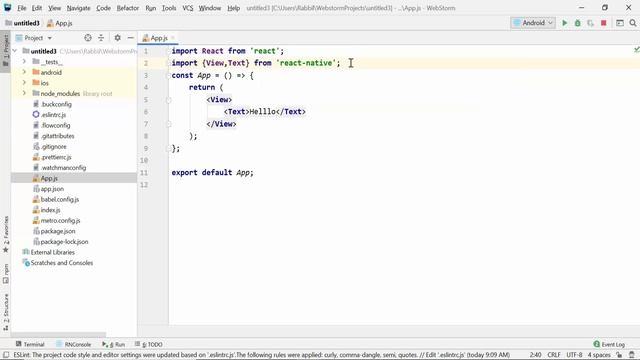Click the Project panel horizontal scrollbar
640x360 pixels.
click(58, 334)
